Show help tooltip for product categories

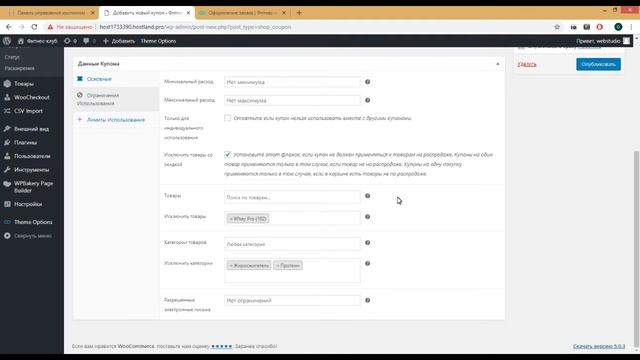pos(367,242)
